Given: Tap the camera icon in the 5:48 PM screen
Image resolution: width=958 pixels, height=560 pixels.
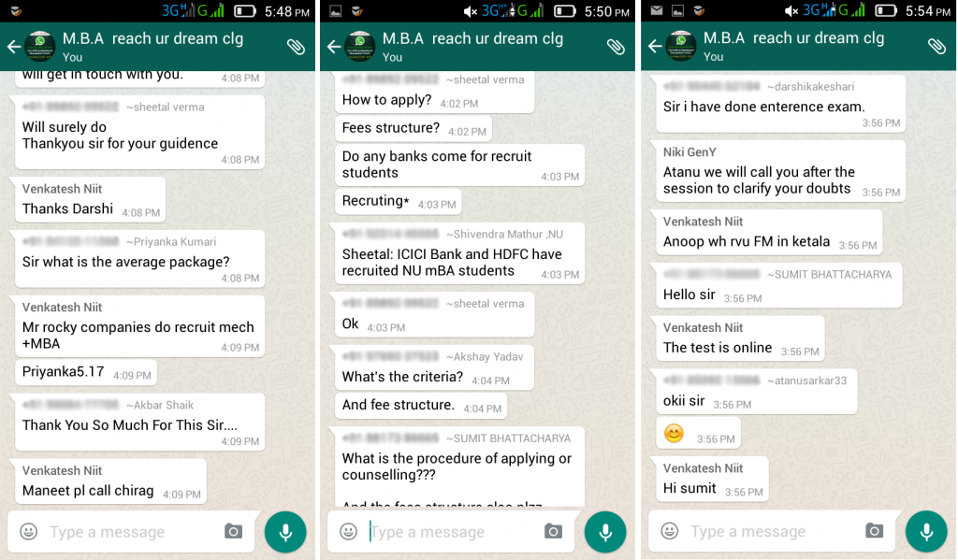Looking at the screenshot, I should pos(233,531).
